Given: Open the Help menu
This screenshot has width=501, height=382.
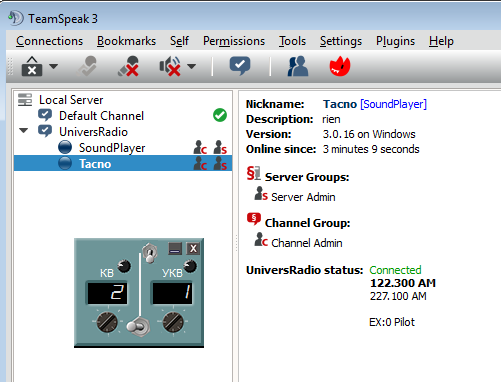Looking at the screenshot, I should tap(441, 41).
